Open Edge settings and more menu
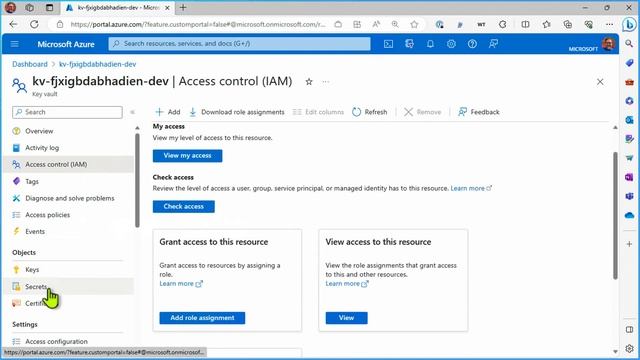 tap(609, 24)
